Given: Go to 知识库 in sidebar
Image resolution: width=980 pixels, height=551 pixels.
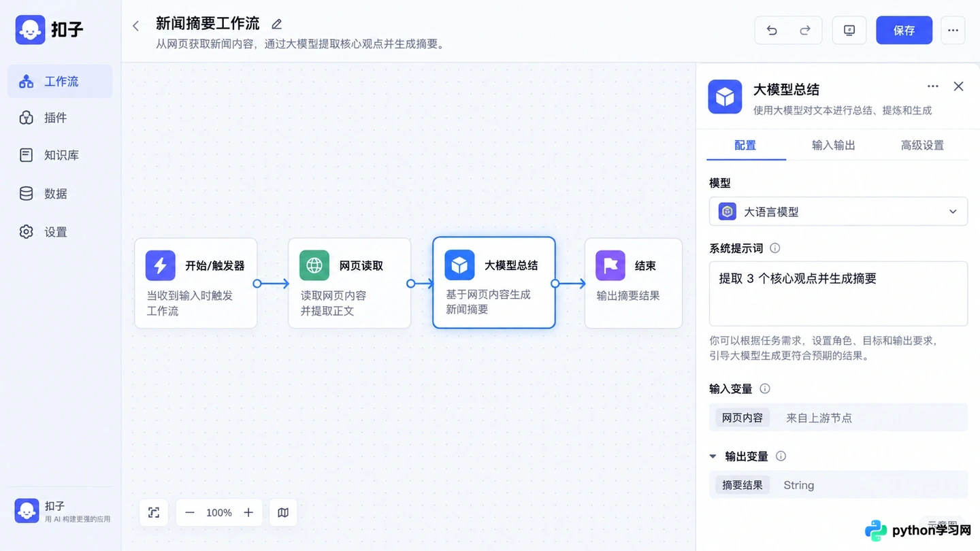Looking at the screenshot, I should (61, 155).
